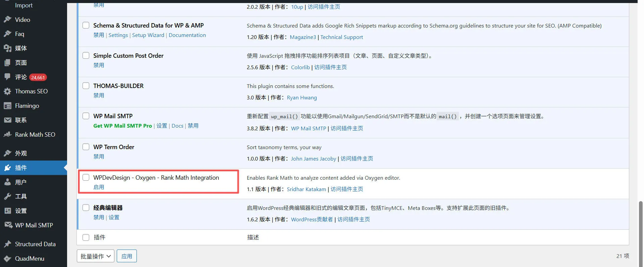Viewport: 644px width, 267px height.
Task: Tick the THOMAS-BUILDER plugin checkbox
Action: pyautogui.click(x=86, y=86)
